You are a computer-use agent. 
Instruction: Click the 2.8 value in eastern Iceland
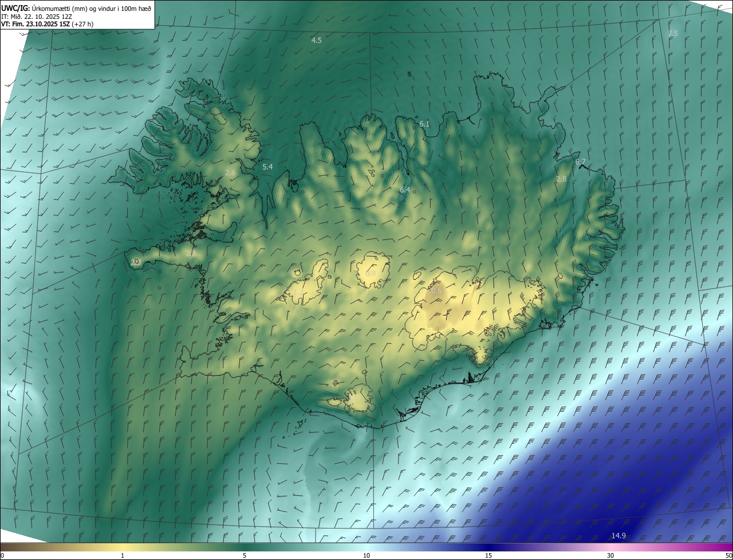(x=561, y=179)
